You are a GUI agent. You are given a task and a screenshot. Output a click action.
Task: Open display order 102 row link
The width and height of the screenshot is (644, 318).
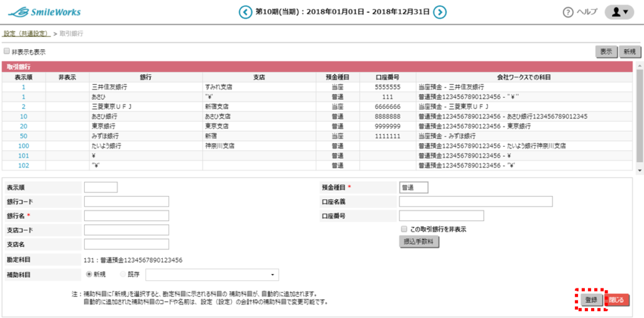pyautogui.click(x=23, y=166)
